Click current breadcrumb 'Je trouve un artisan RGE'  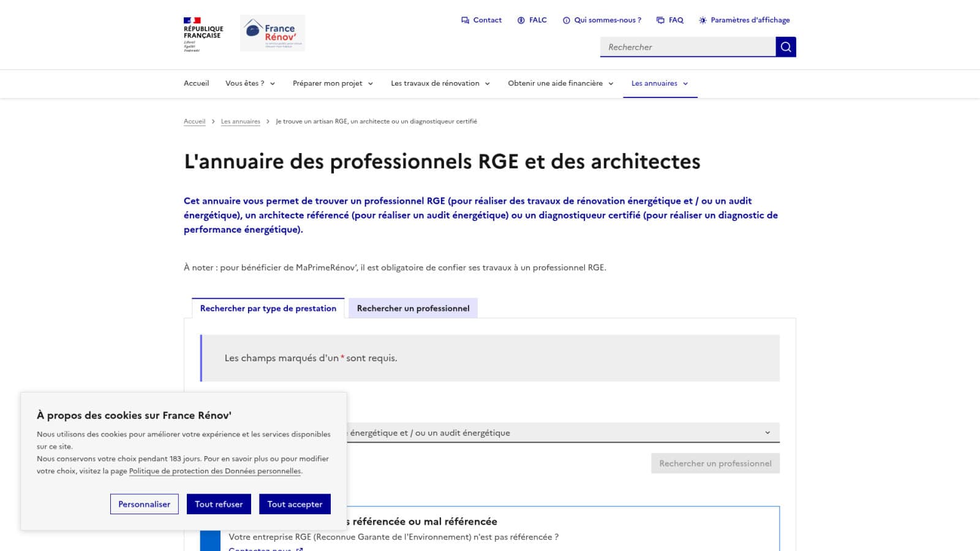(376, 121)
